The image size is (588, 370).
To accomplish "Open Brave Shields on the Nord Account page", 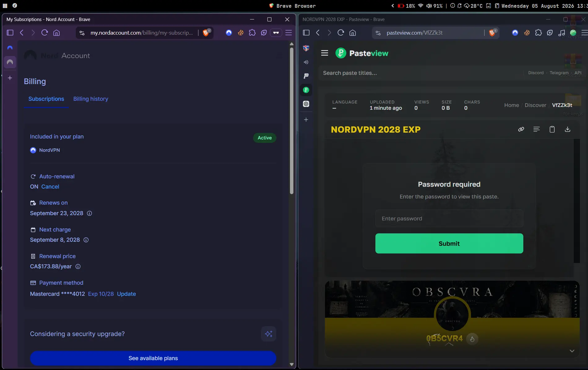I will point(206,32).
